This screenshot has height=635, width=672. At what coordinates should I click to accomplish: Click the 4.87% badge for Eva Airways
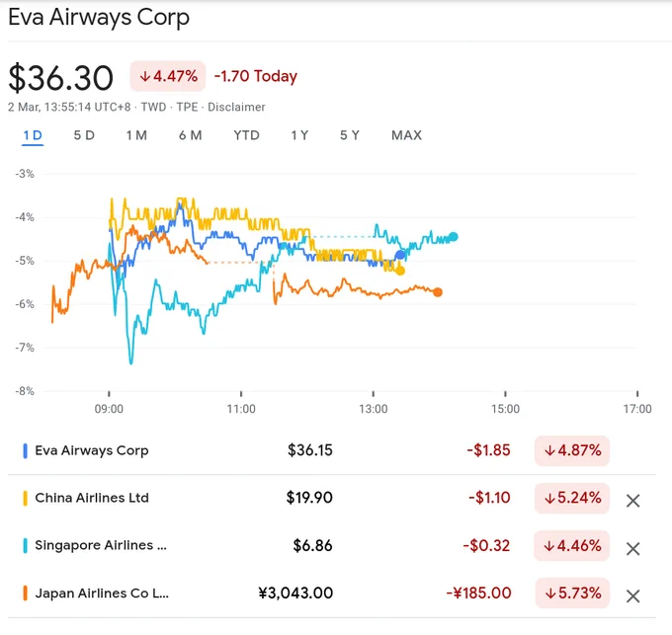(572, 450)
